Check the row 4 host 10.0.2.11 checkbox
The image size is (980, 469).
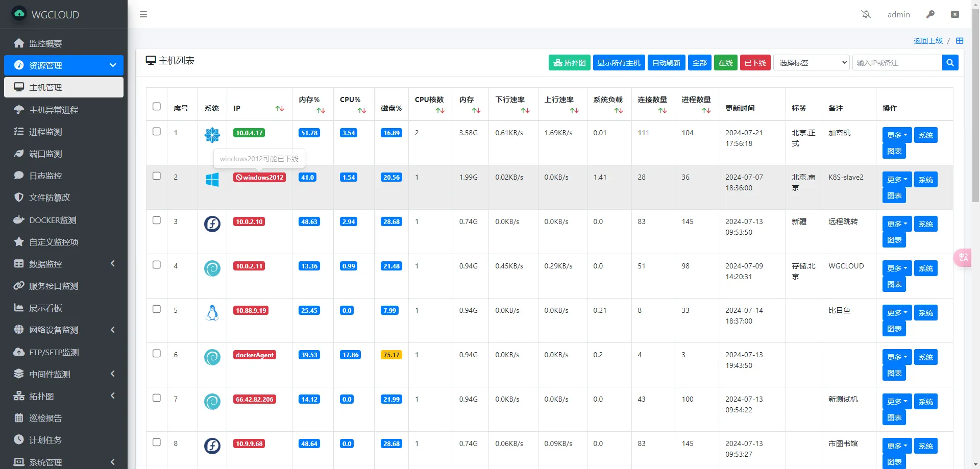[x=157, y=264]
